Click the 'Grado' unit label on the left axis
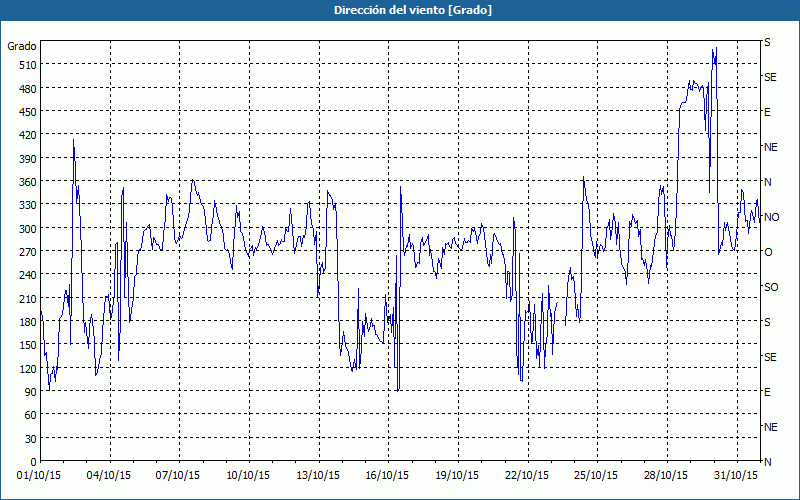Image resolution: width=800 pixels, height=500 pixels. click(x=22, y=46)
